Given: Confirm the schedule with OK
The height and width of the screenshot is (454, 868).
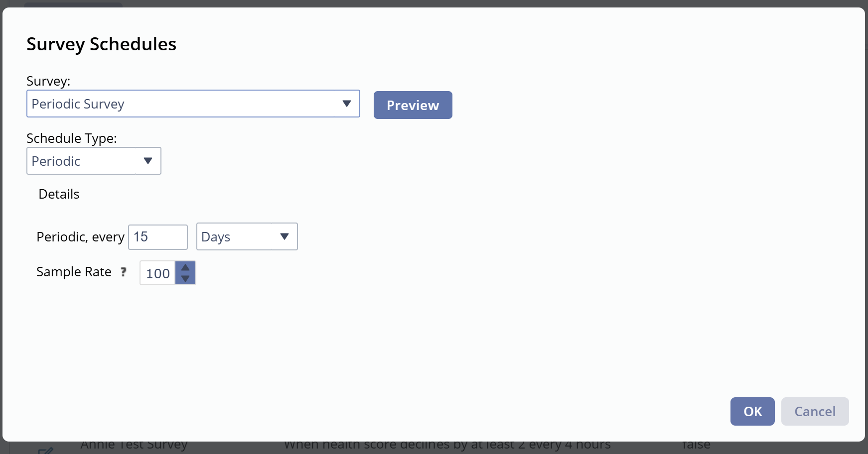Looking at the screenshot, I should (x=752, y=411).
